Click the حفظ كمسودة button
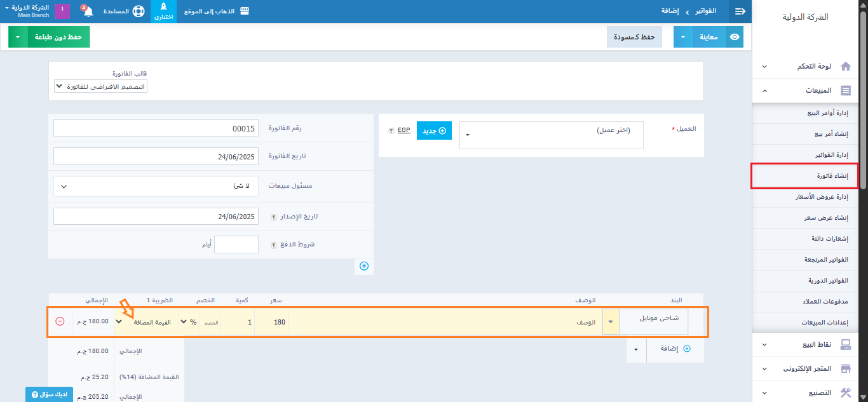The image size is (868, 402). (x=634, y=37)
